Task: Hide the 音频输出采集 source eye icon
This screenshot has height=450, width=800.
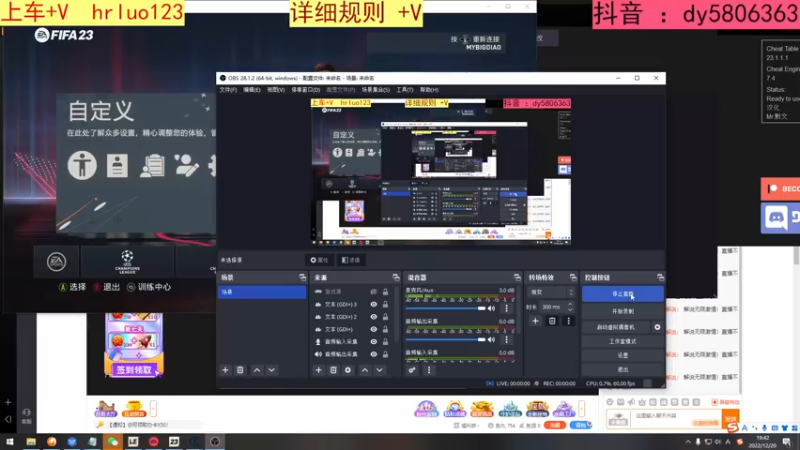Action: click(373, 354)
